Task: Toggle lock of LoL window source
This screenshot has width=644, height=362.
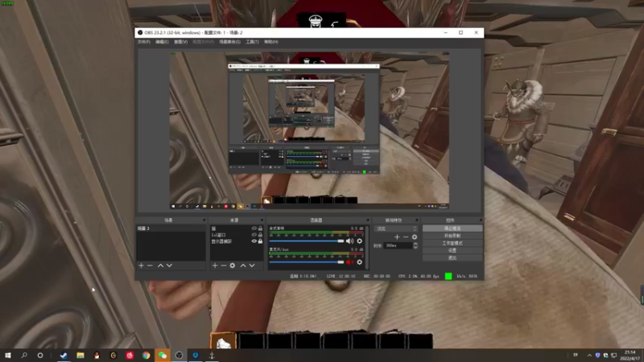Action: (260, 235)
